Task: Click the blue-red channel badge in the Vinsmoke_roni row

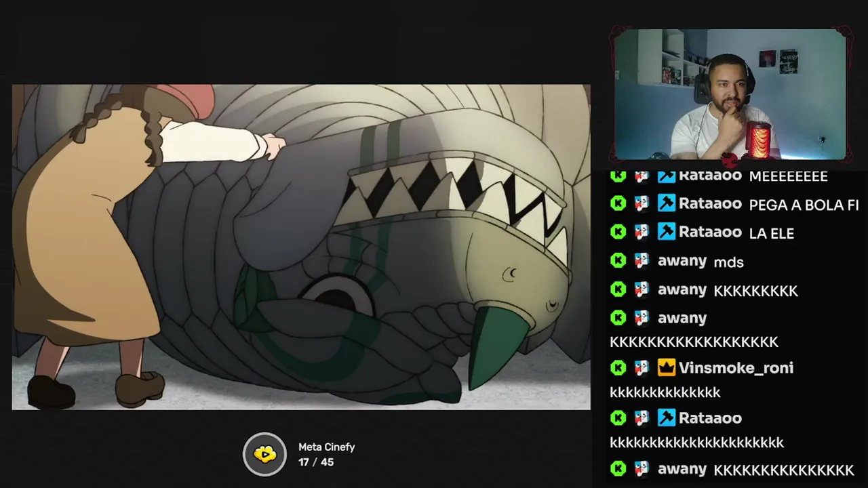Action: [x=642, y=367]
